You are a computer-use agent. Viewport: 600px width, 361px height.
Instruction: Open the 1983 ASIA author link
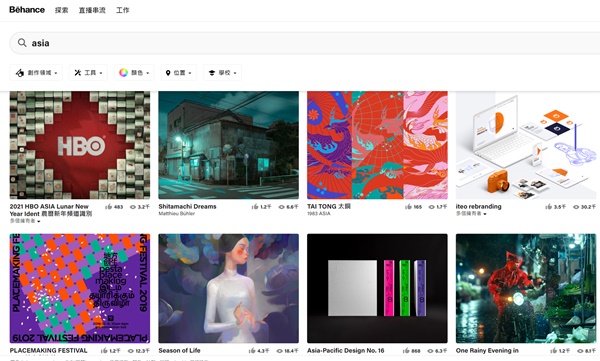pos(319,214)
